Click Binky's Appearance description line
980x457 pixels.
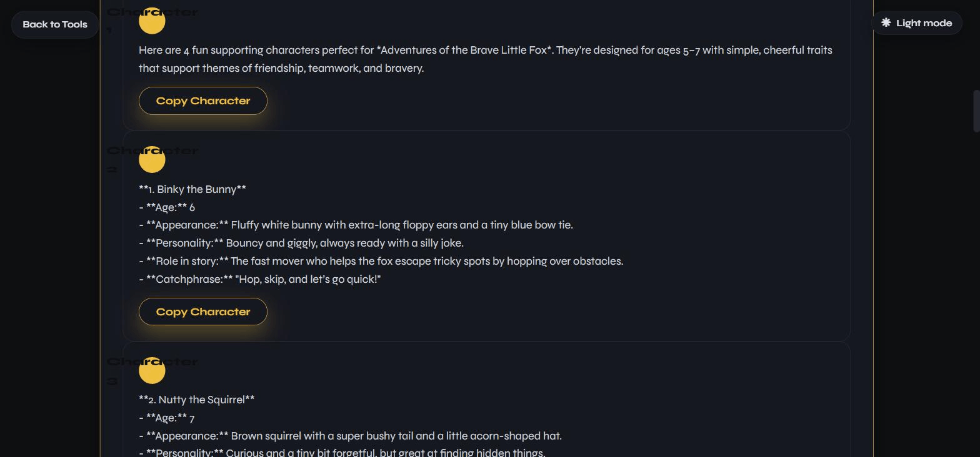[x=356, y=225]
